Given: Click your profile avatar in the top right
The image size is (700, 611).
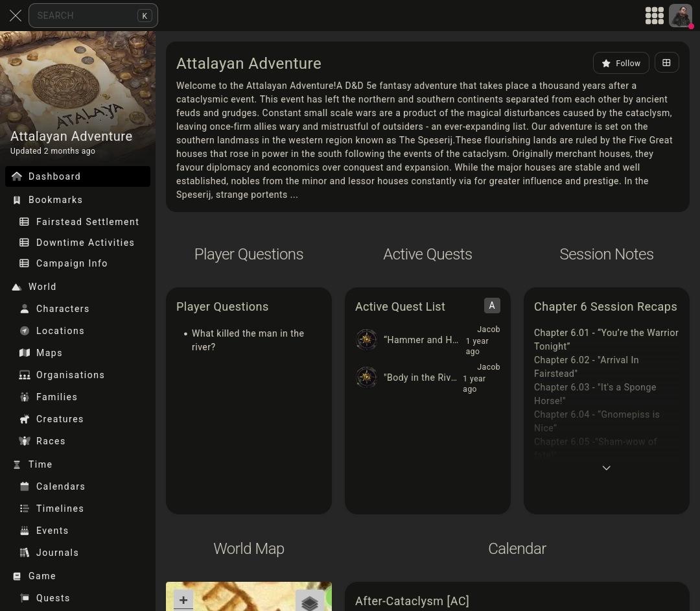Looking at the screenshot, I should (681, 15).
